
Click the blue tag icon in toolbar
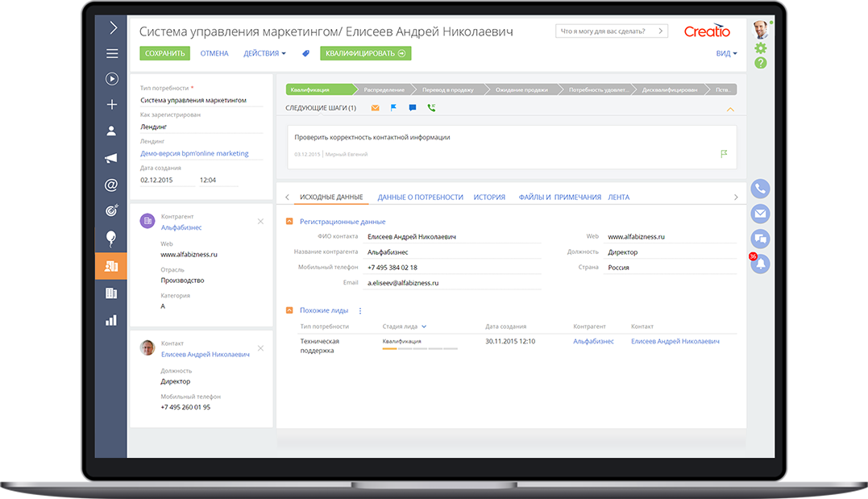click(305, 53)
